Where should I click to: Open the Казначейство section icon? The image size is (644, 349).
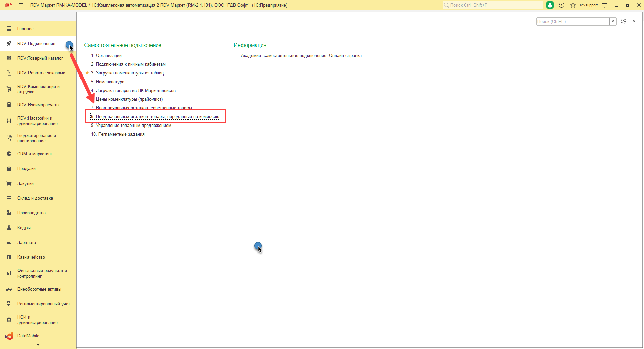point(9,257)
